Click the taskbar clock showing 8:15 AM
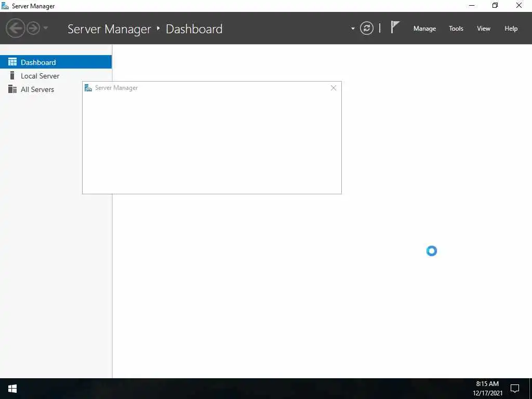Screen dimensions: 532x399 click(x=487, y=389)
